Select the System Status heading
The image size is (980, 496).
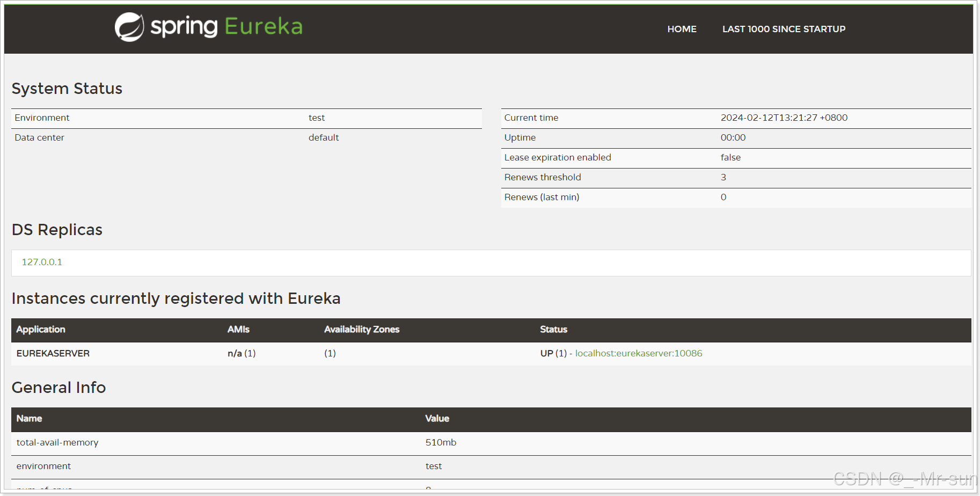pos(67,89)
